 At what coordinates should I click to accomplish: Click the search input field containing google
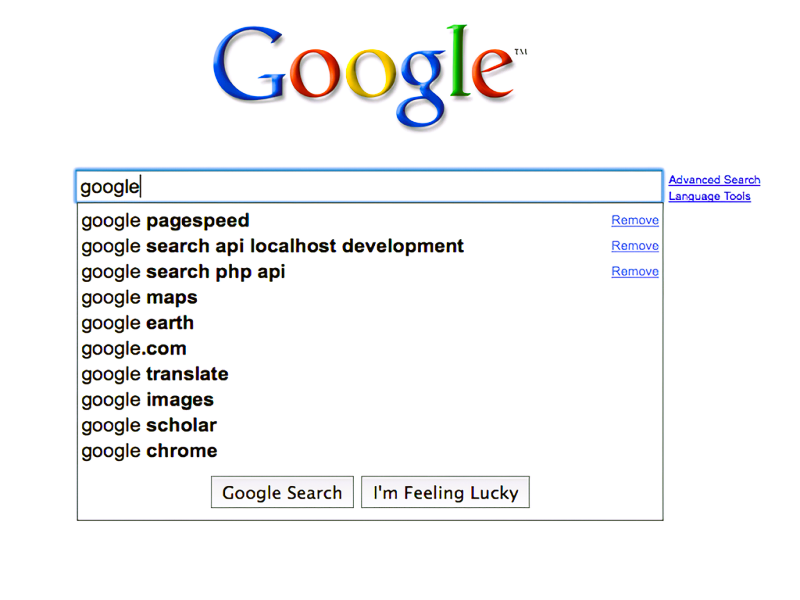coord(369,186)
